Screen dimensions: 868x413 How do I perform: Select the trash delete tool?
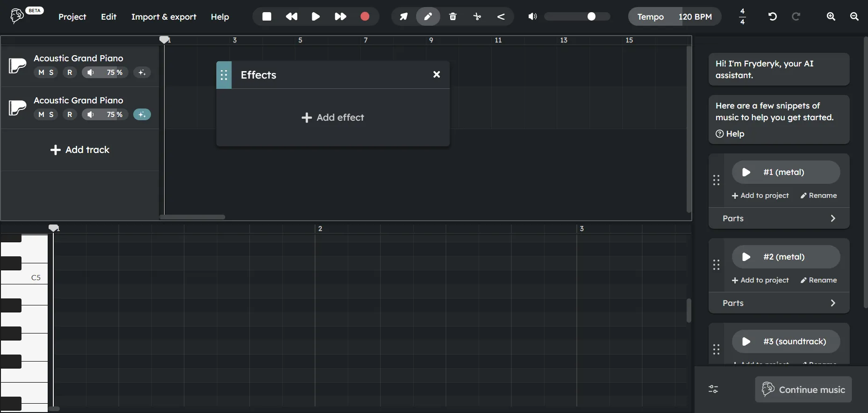pos(452,16)
